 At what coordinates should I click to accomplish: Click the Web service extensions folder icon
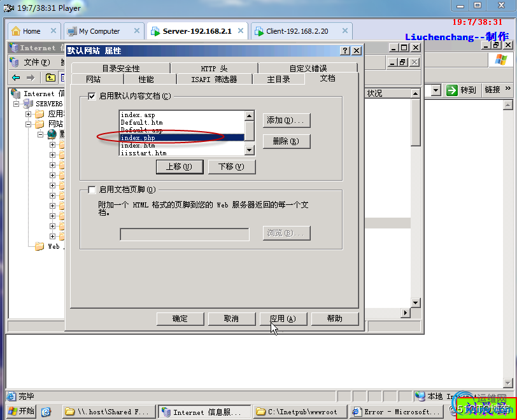pyautogui.click(x=39, y=246)
